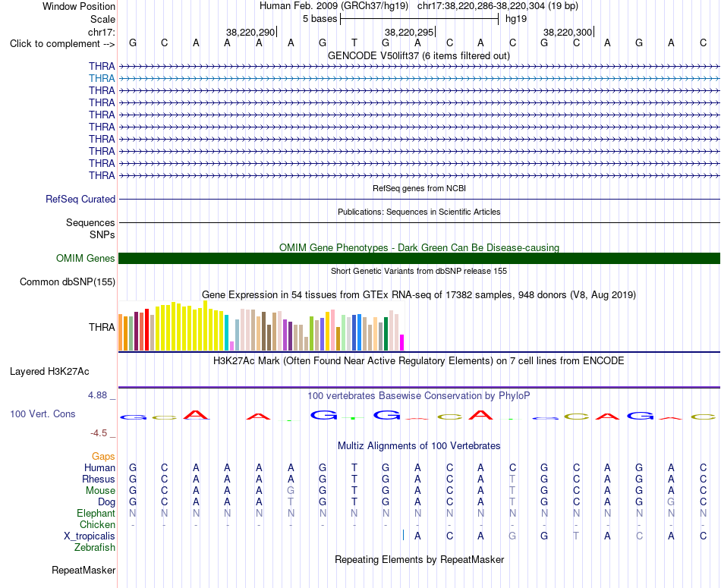Click the Window Position label
Image resolution: width=721 pixels, height=588 pixels.
pos(79,6)
